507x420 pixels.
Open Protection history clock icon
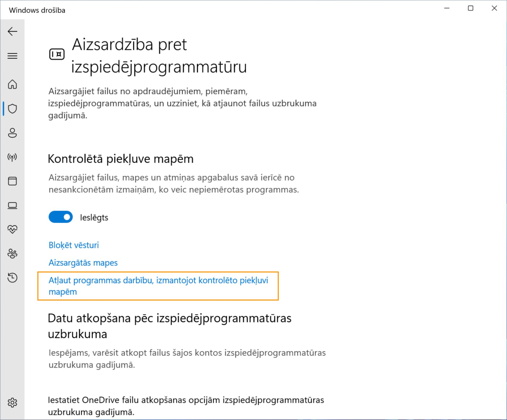(12, 278)
